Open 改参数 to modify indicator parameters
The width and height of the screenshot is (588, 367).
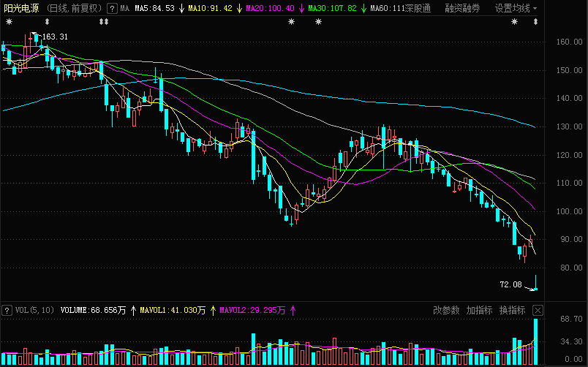(446, 310)
